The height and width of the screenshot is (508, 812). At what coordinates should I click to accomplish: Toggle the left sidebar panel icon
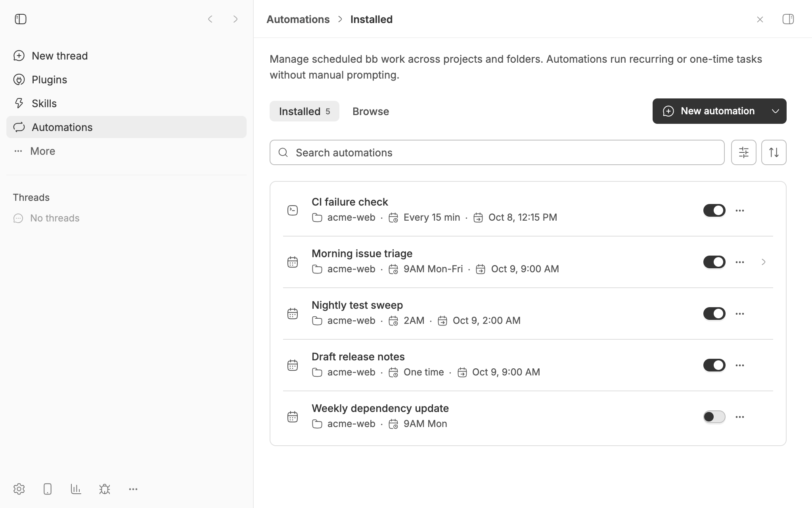click(21, 19)
